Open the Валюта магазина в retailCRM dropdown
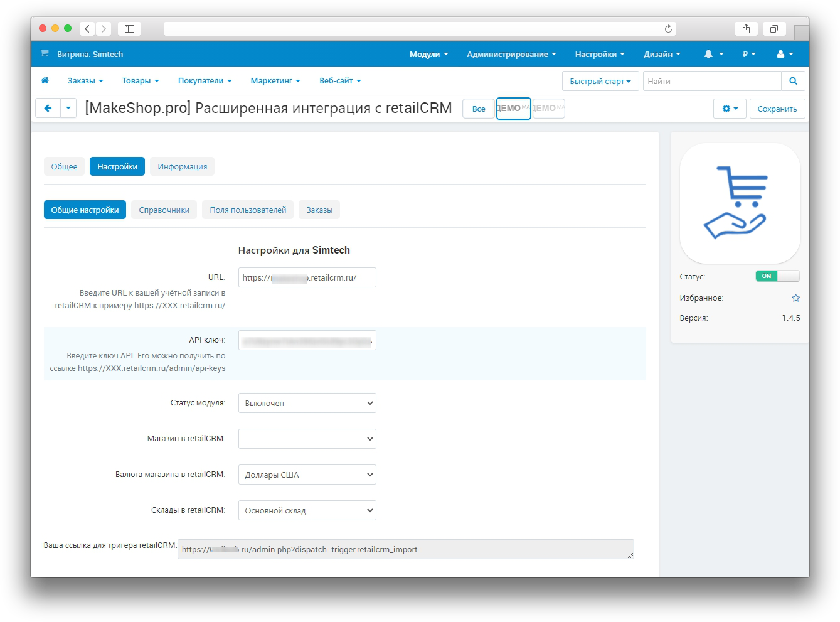Screen dimensions: 840x622 point(307,475)
